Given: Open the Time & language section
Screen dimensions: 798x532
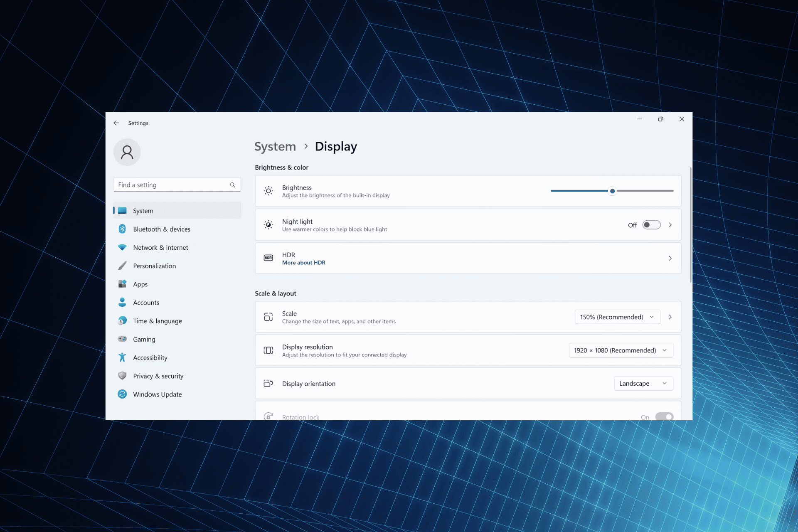Looking at the screenshot, I should click(157, 321).
